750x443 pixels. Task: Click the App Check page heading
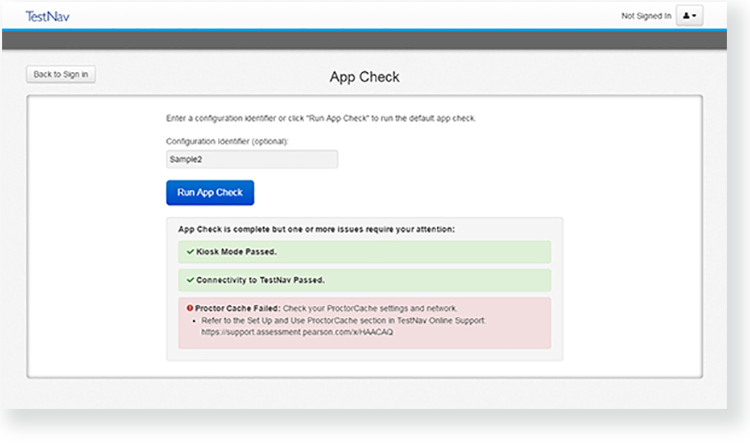click(364, 77)
